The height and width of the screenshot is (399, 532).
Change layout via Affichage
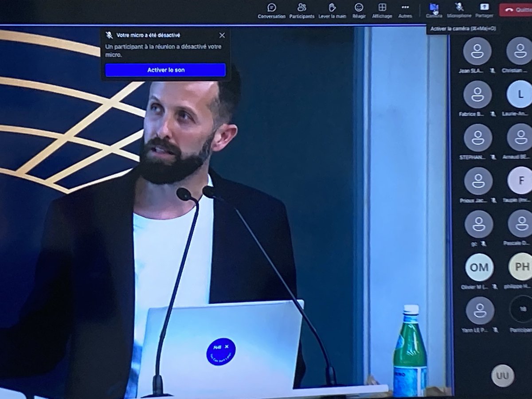(x=382, y=11)
